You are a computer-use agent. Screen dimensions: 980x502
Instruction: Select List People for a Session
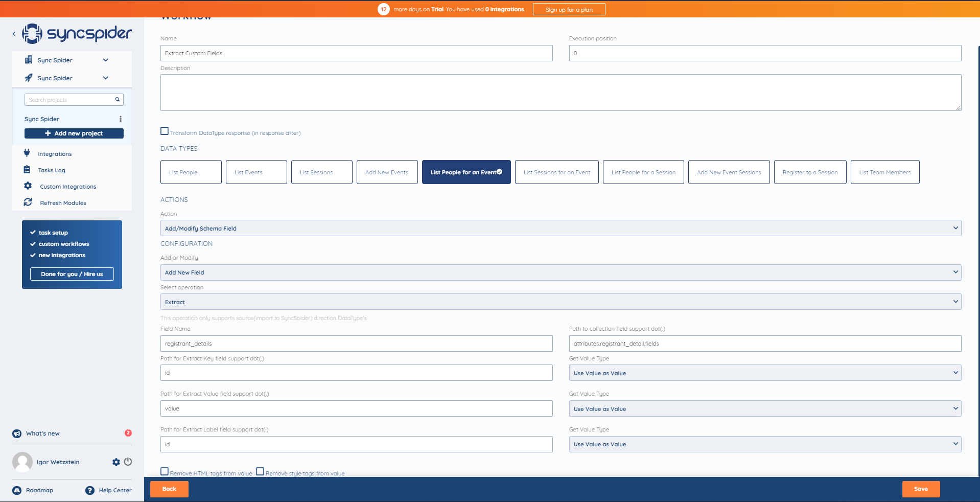(x=643, y=172)
